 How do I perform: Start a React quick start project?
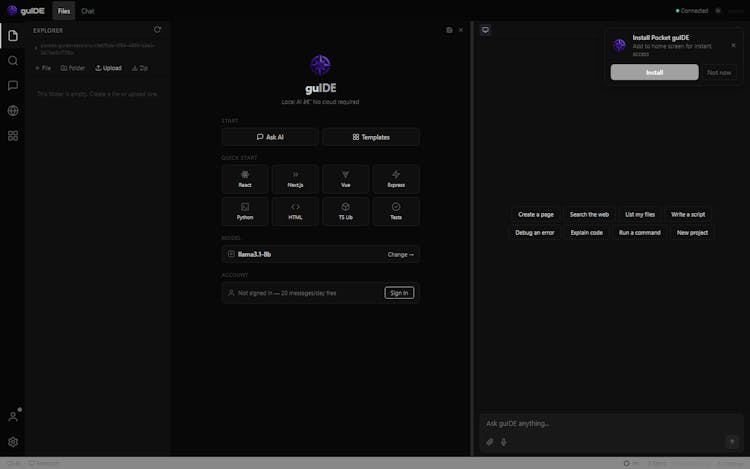click(x=245, y=179)
